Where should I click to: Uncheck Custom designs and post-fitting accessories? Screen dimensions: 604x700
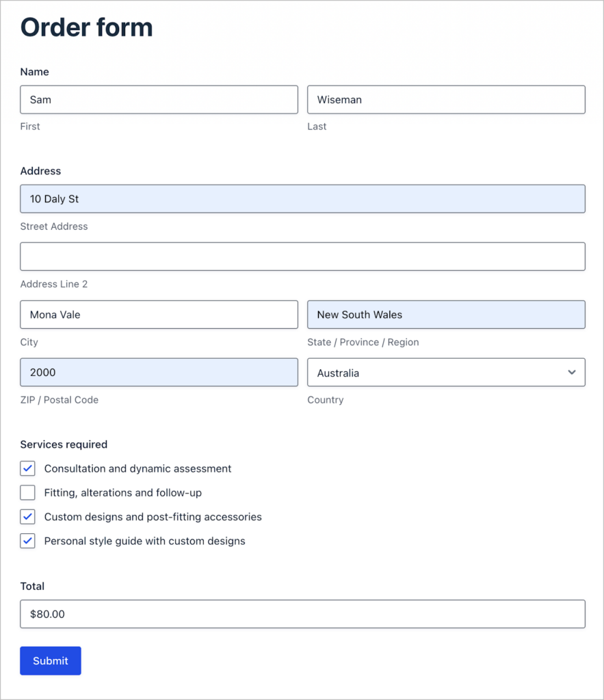(x=27, y=517)
